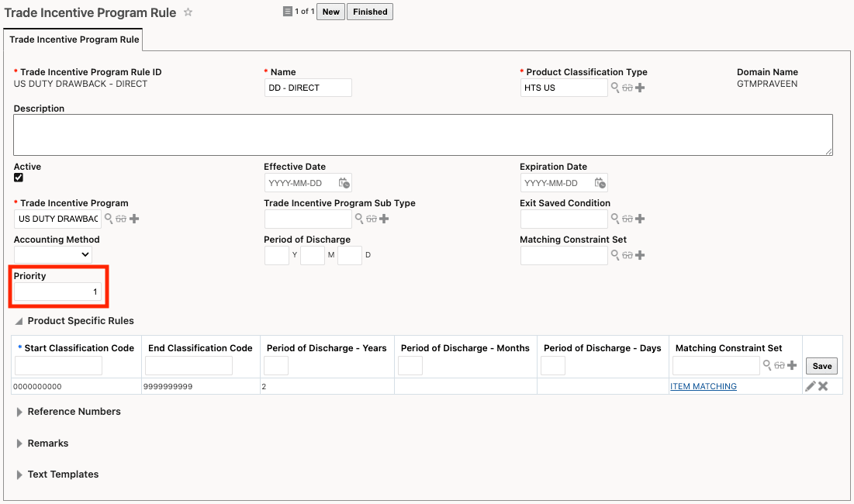Search header Matching Constraint Set
Viewport: 854px width, 504px height.
click(615, 255)
